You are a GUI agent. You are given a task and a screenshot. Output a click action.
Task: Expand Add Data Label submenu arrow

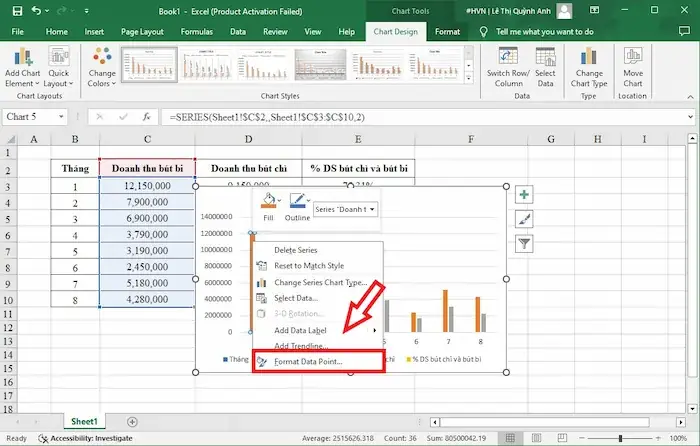pos(375,330)
